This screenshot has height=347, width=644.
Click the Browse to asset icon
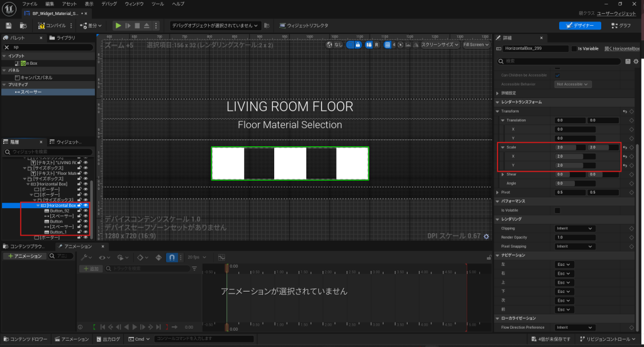point(23,26)
